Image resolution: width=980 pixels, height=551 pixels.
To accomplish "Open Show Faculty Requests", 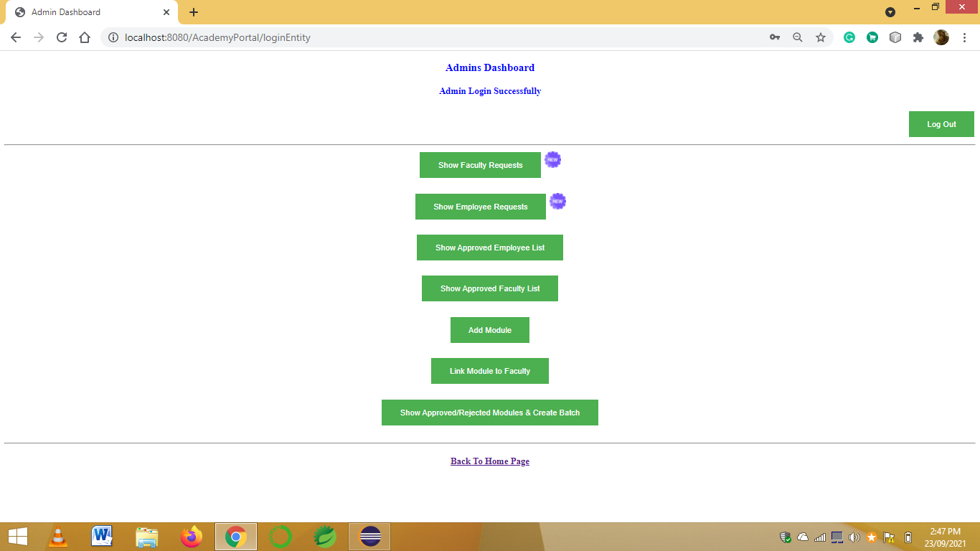I will [x=480, y=165].
